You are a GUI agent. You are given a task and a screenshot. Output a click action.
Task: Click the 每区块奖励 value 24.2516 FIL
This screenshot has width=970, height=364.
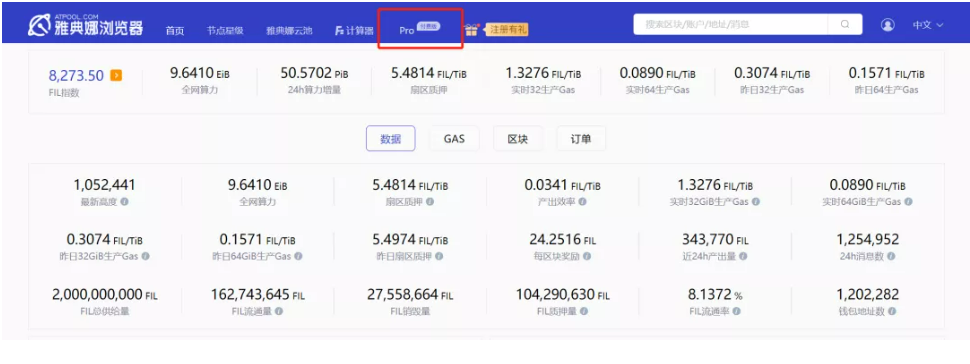click(562, 240)
